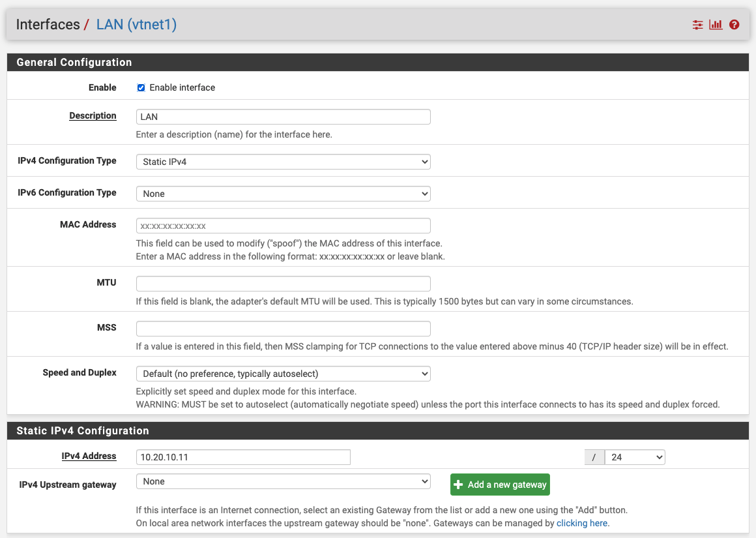756x538 pixels.
Task: Open the IPv4 Upstream gateway dropdown
Action: point(283,481)
